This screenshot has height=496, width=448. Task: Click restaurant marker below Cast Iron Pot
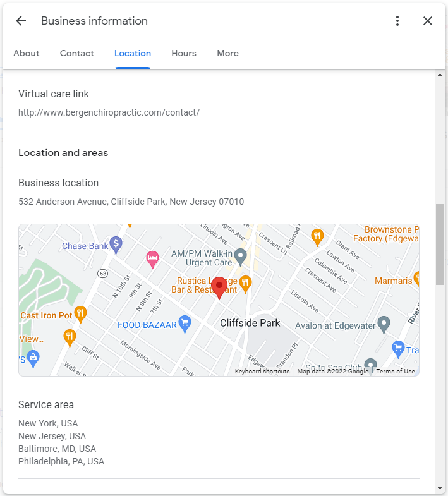pos(70,338)
